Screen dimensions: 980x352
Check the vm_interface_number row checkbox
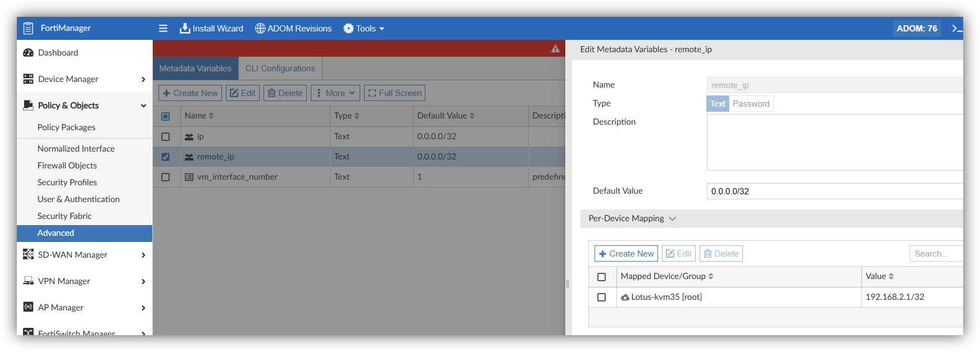pyautogui.click(x=165, y=177)
